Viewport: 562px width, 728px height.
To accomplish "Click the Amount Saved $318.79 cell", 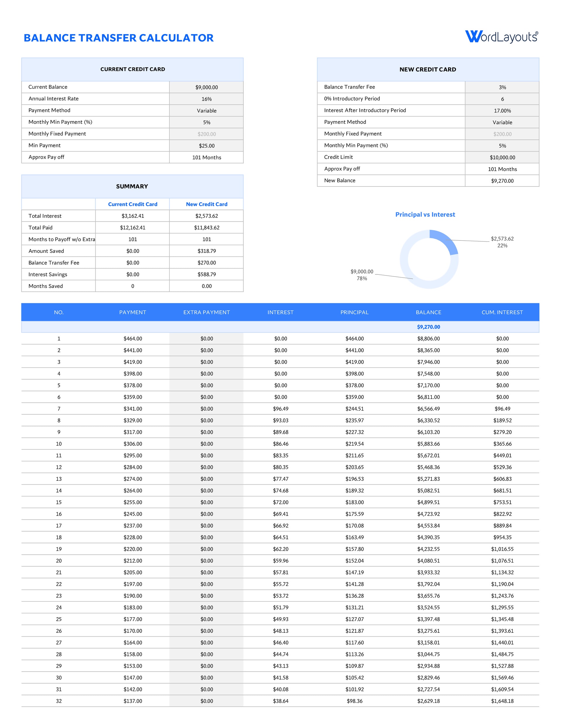I will [207, 251].
